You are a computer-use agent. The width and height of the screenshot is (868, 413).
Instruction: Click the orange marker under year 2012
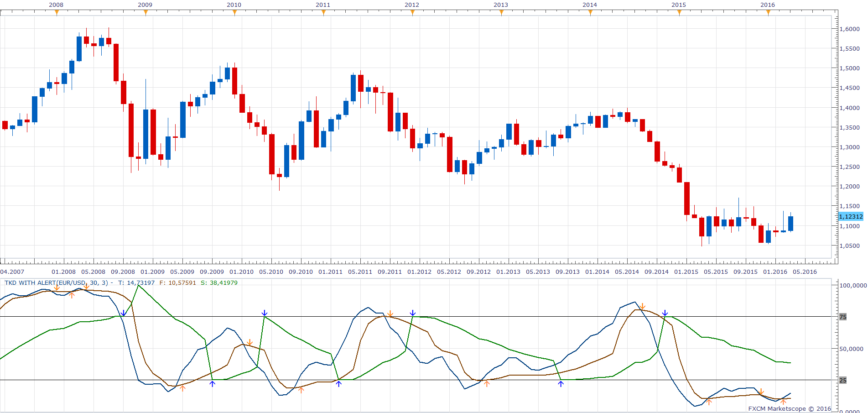[x=412, y=12]
